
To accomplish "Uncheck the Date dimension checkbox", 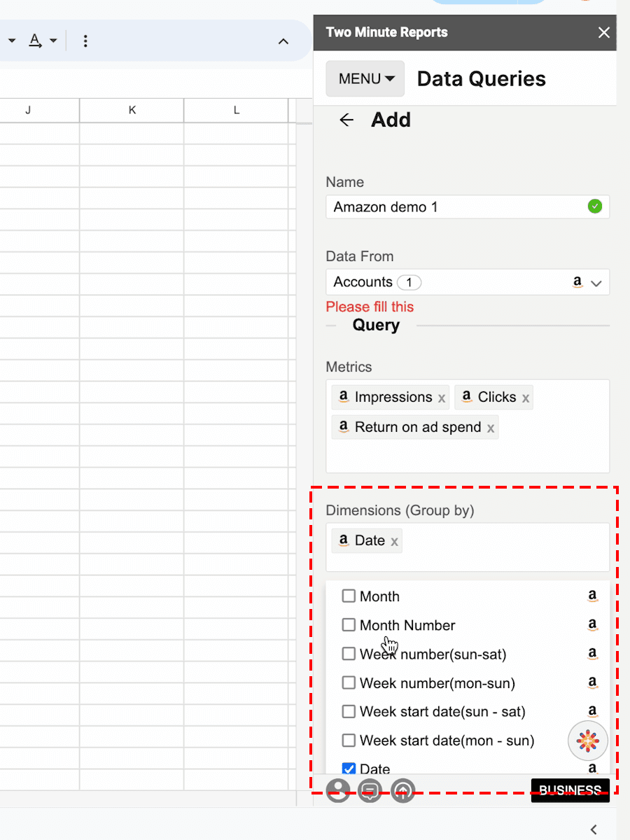I will click(x=349, y=769).
